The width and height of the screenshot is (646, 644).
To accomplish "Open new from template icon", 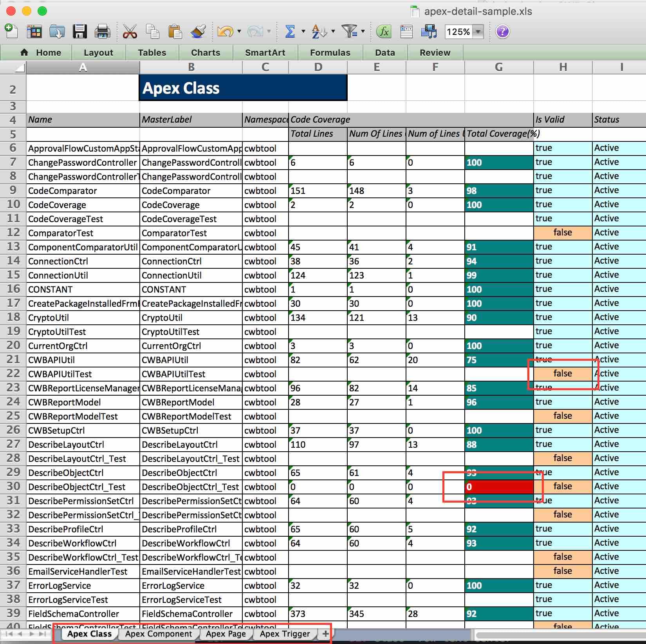I will coord(34,31).
